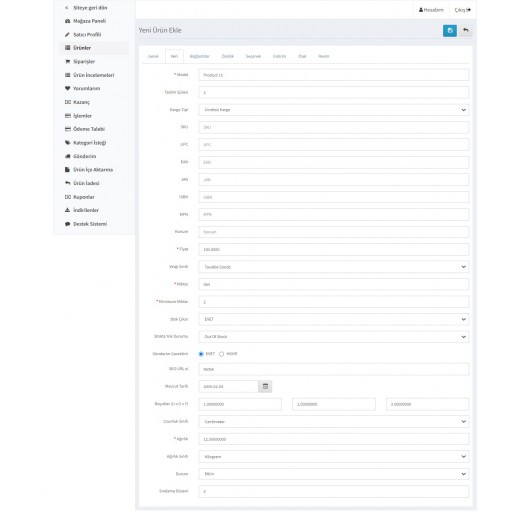Viewport: 515px width, 515px height.
Task: Expand the Kargo Tipi dropdown
Action: (x=334, y=110)
